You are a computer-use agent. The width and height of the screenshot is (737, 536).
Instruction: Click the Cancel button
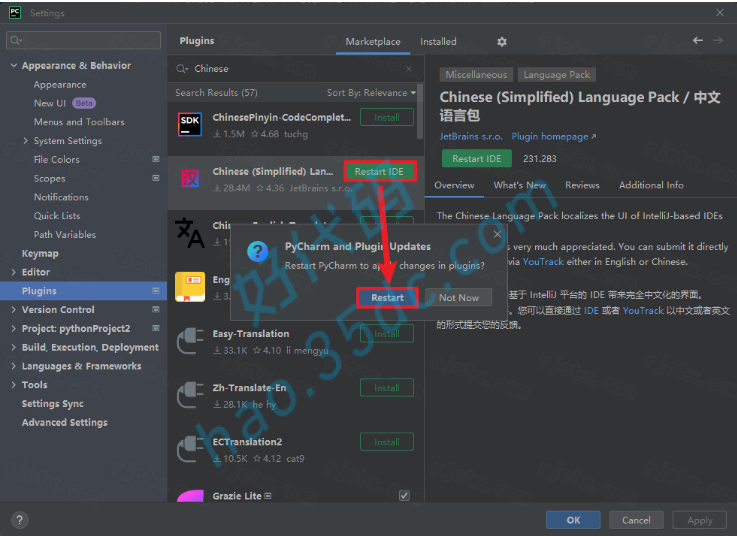(636, 520)
